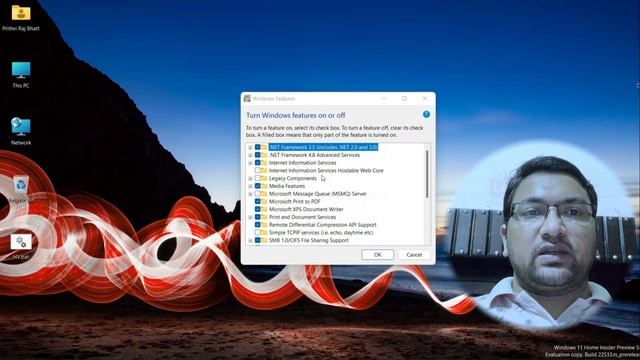Click the Windows Features title bar icon

point(247,98)
